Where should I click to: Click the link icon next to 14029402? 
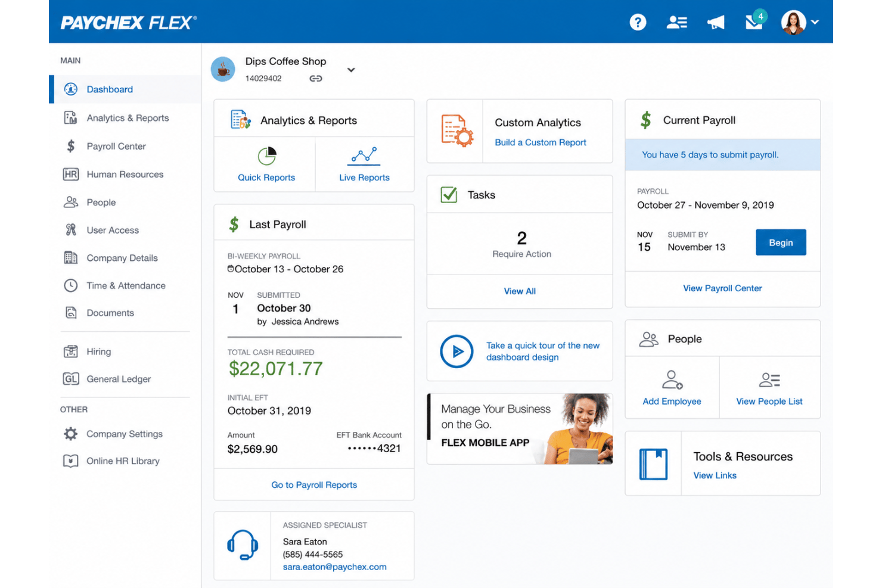click(316, 79)
